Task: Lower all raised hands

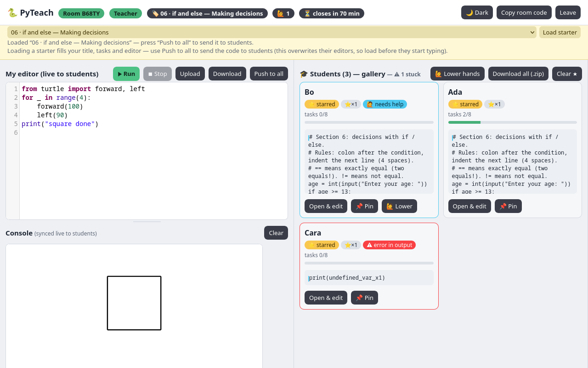Action: coord(458,74)
